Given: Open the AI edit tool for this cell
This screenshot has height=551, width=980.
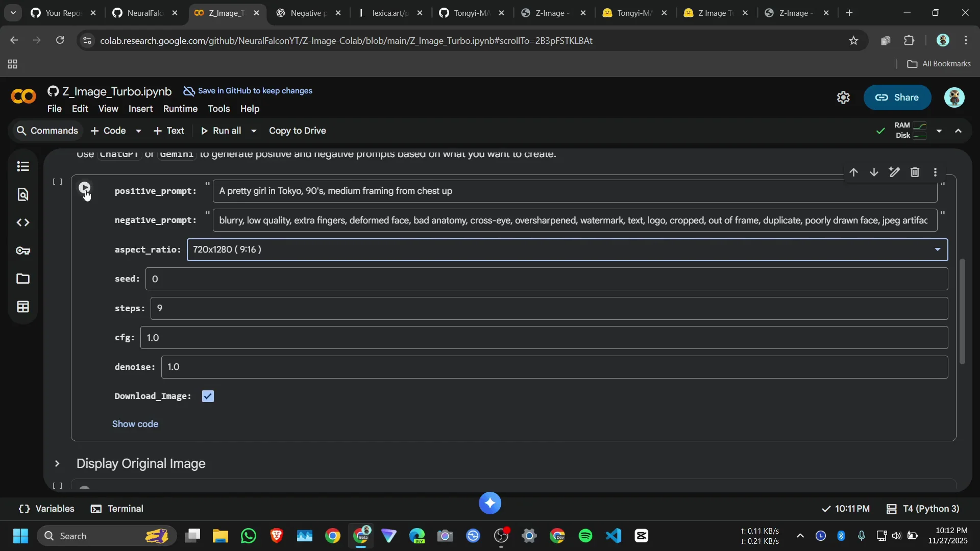Looking at the screenshot, I should pos(894,172).
